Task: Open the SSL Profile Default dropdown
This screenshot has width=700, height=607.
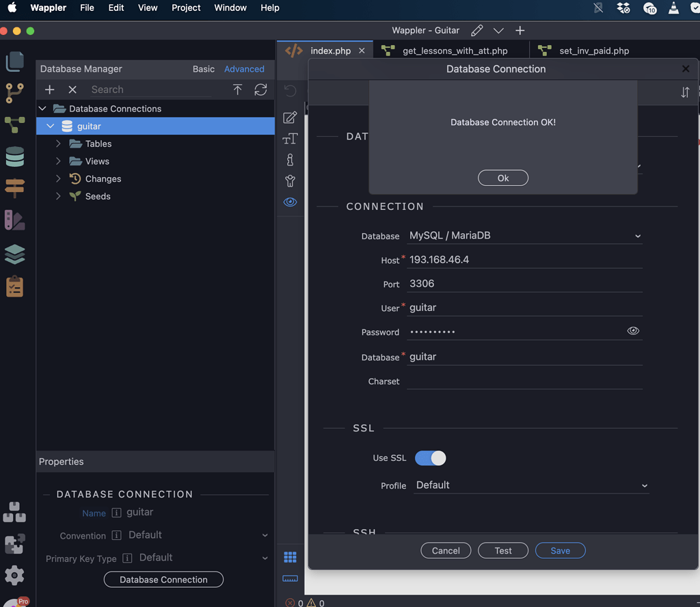Action: click(531, 485)
